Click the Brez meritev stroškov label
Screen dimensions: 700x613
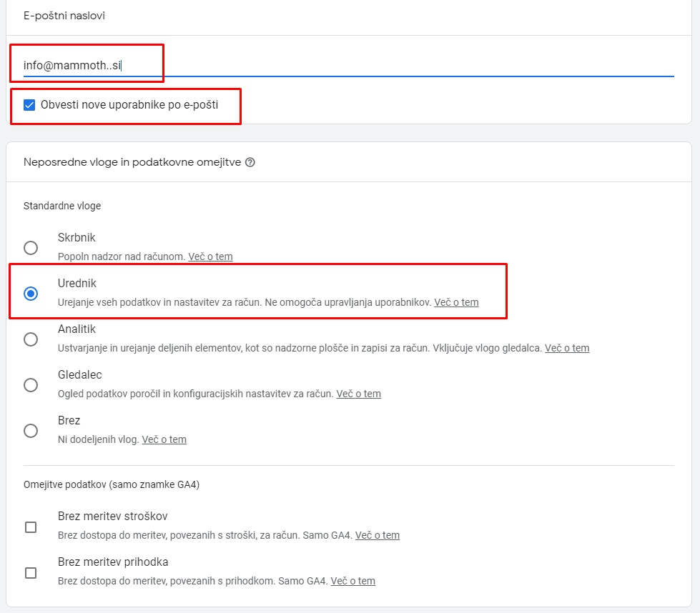tap(112, 516)
